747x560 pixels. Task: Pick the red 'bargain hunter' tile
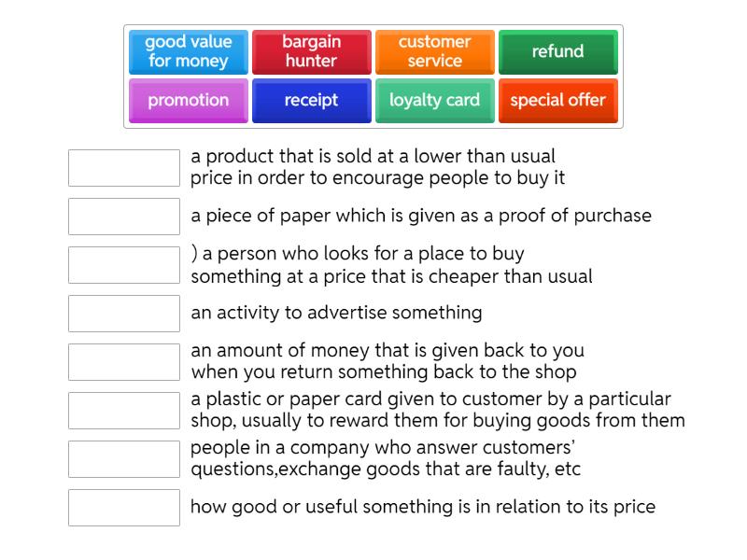[311, 52]
